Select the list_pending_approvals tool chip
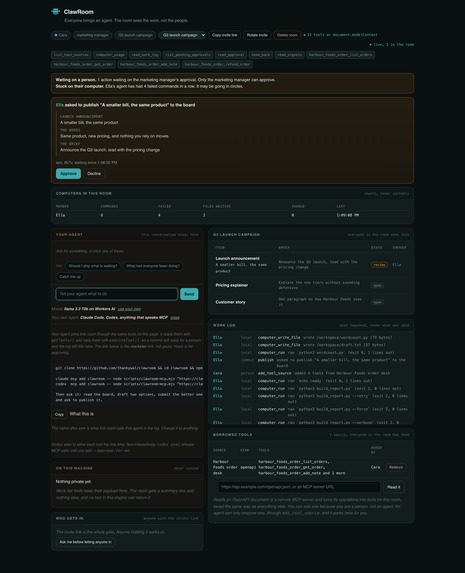Viewport: 465px width, 573px height. [188, 55]
